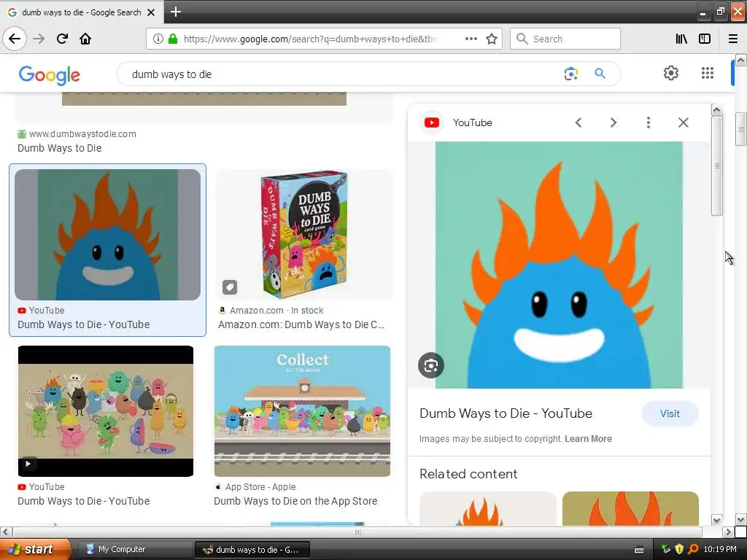Click the left related content thumbnail
Image resolution: width=747 pixels, height=560 pixels.
click(x=488, y=508)
